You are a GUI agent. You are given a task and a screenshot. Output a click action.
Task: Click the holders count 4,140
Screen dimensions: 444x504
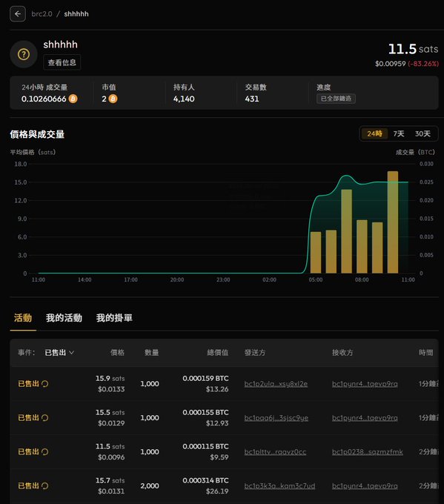pos(184,99)
